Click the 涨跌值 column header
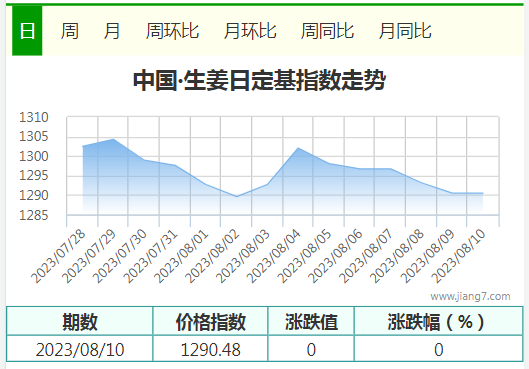This screenshot has width=529, height=369. [311, 321]
